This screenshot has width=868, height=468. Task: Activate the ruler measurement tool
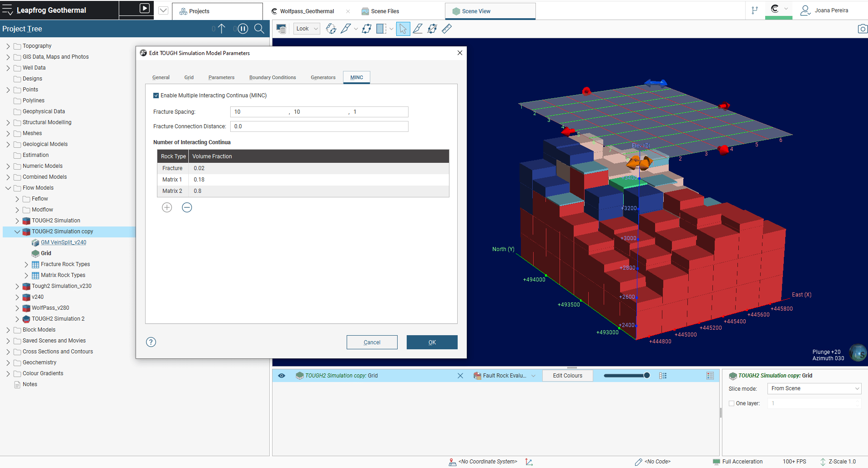pos(447,29)
